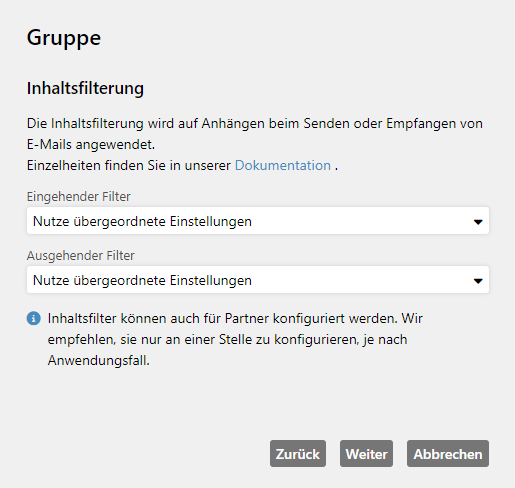The height and width of the screenshot is (488, 515).
Task: Select 'Nutze übergeordnete Einstellungen' under Ausgehender Filter
Action: (142, 280)
